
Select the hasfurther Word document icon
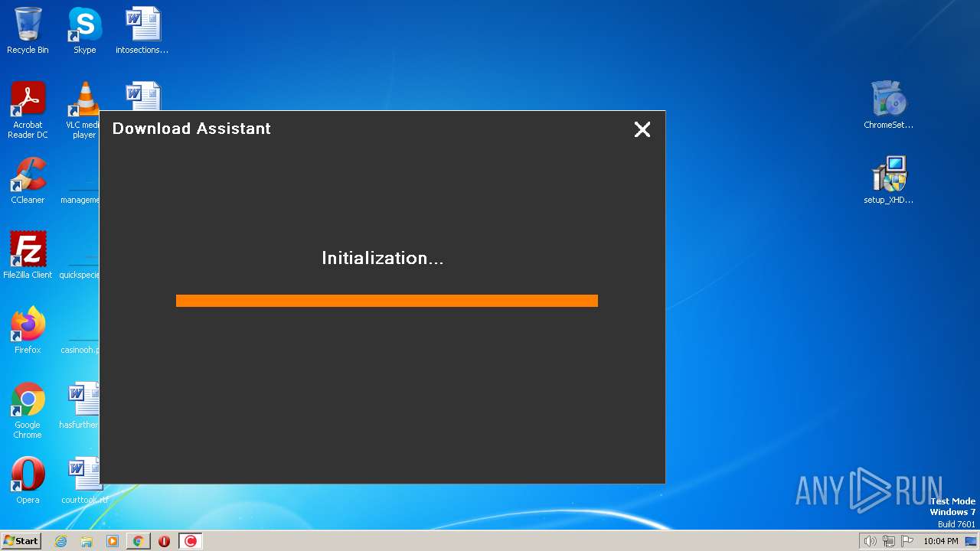pos(80,406)
